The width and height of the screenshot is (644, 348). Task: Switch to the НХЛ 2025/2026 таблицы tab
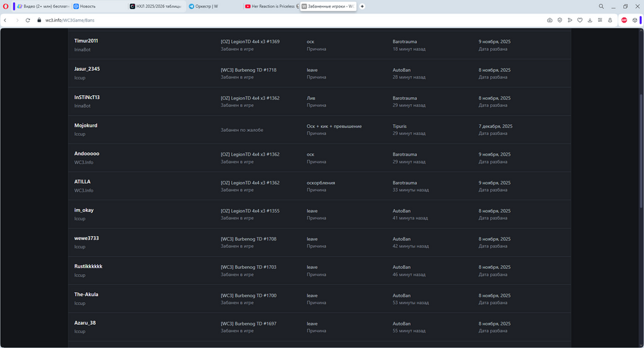[x=155, y=6]
